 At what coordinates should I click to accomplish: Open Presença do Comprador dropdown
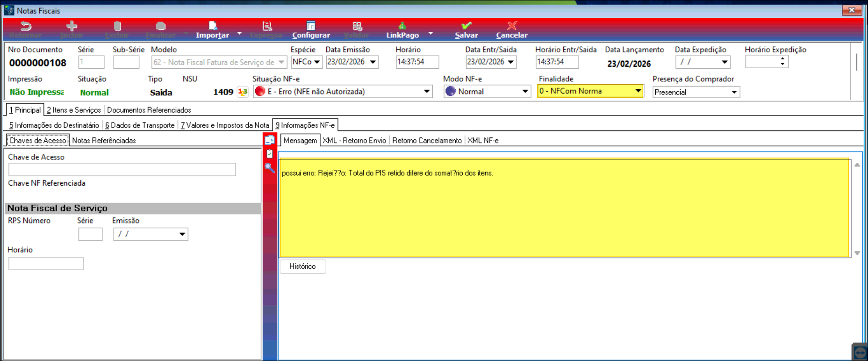tap(734, 93)
